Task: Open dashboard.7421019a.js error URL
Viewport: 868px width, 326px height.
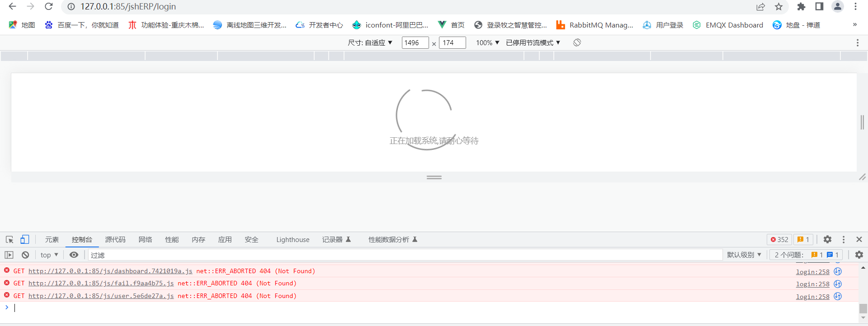Action: pos(110,271)
